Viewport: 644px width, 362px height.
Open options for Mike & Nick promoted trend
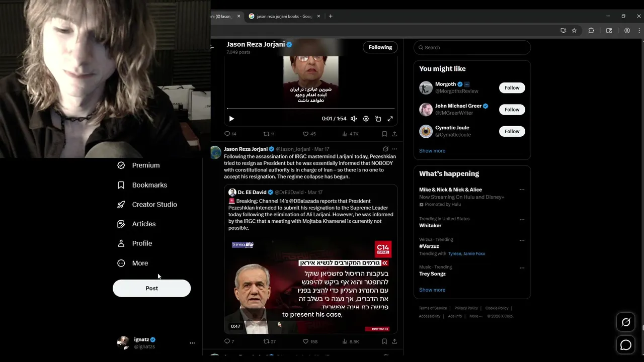pos(522,190)
